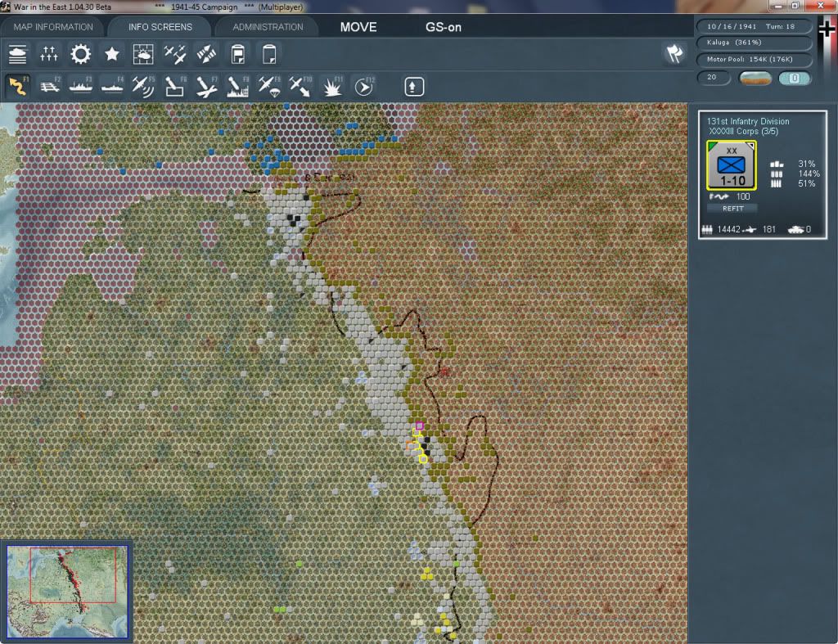Click the yellow-outlined destination hex on map
The width and height of the screenshot is (838, 644).
(423, 459)
